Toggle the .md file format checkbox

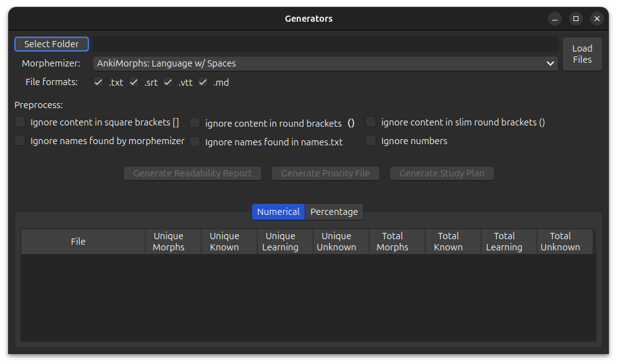[203, 82]
